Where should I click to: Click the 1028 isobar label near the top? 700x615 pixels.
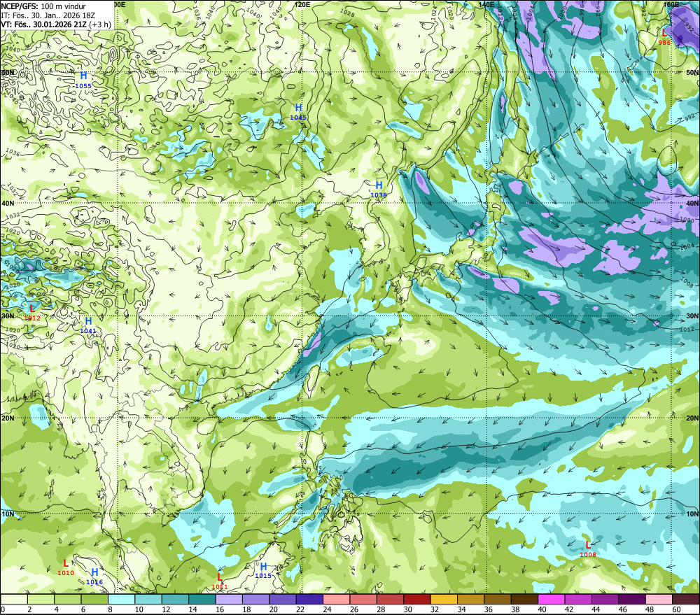(347, 14)
